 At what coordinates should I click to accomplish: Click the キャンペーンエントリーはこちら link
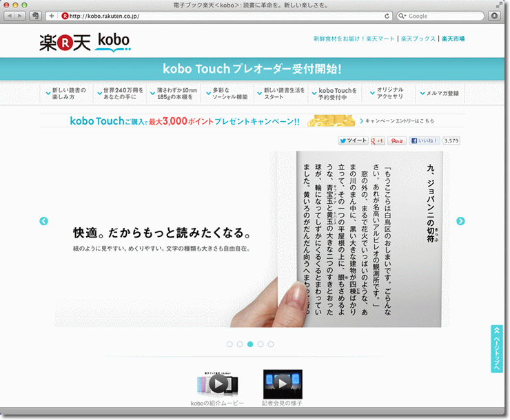397,120
